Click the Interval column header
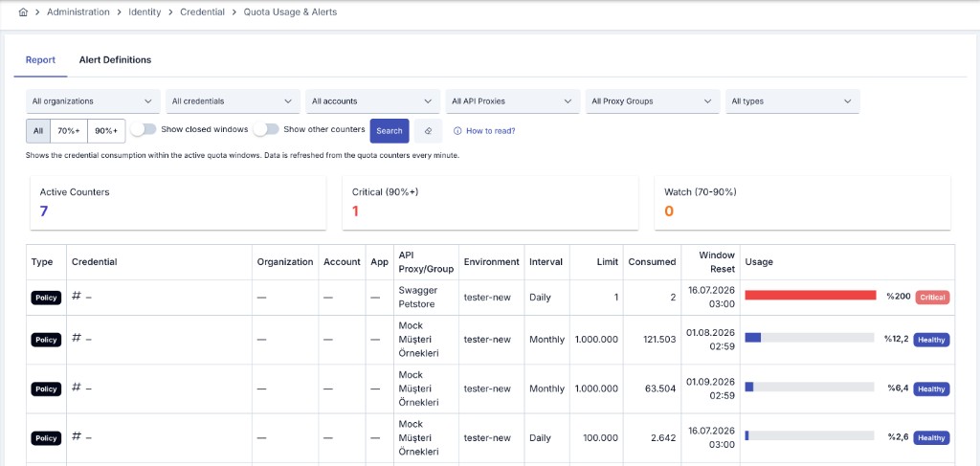This screenshot has width=980, height=466. 546,262
